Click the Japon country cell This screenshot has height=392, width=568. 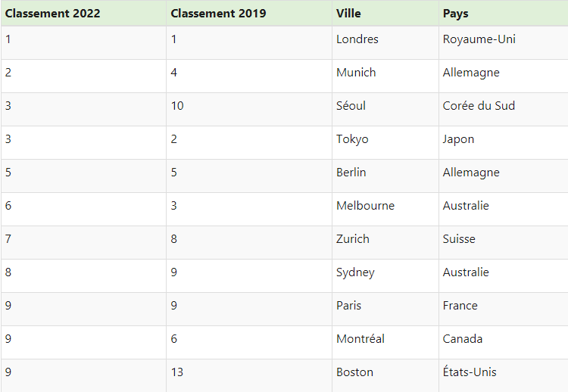point(504,142)
